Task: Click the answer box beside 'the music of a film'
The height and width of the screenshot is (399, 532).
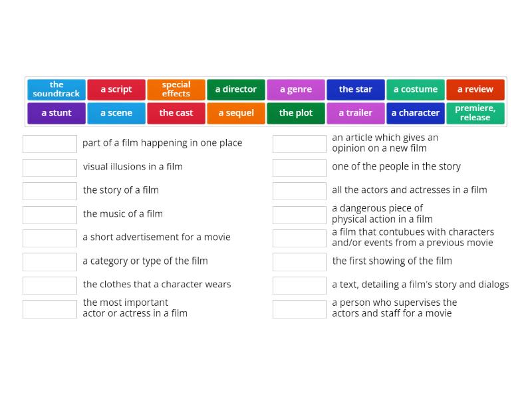Action: tap(49, 214)
